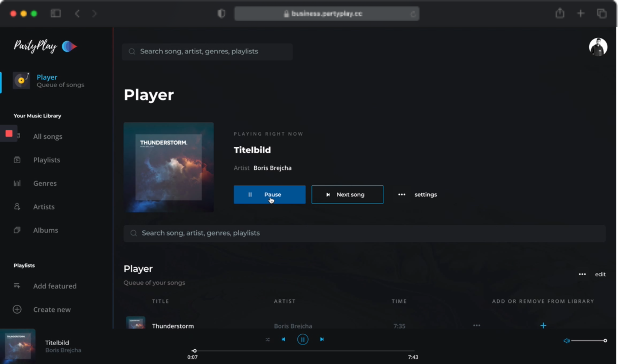Click the ARTIST column header
The width and height of the screenshot is (618, 364).
pos(285,301)
